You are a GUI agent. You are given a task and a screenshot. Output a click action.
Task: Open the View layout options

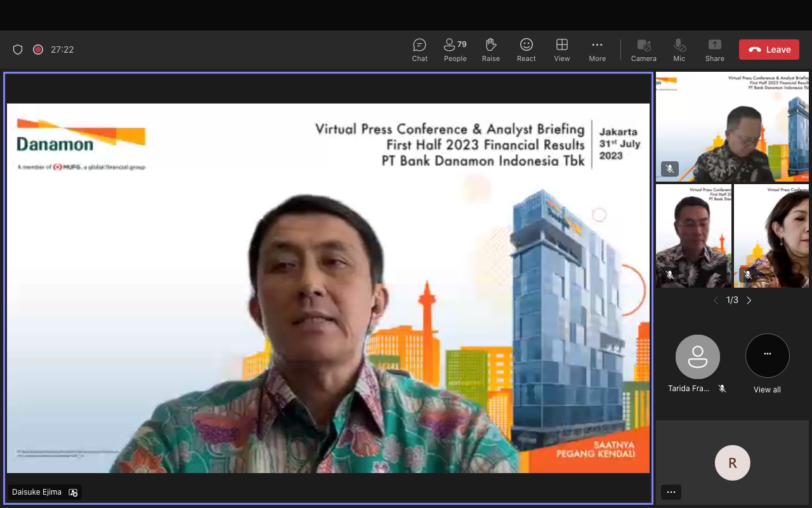[561, 50]
